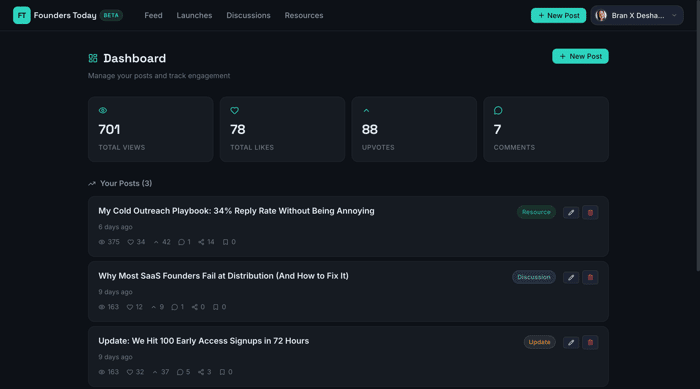Edit the SaaS Founders Distribution post

[571, 277]
